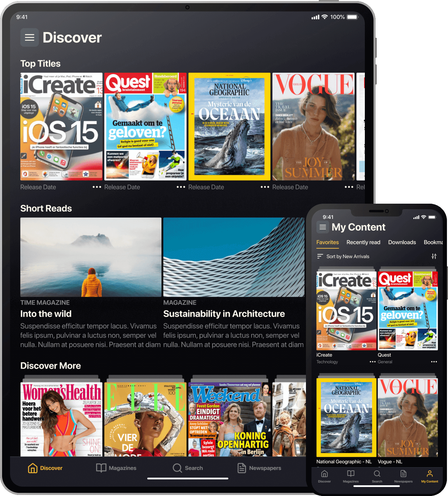Tap the phone My Content person icon

[x=430, y=474]
